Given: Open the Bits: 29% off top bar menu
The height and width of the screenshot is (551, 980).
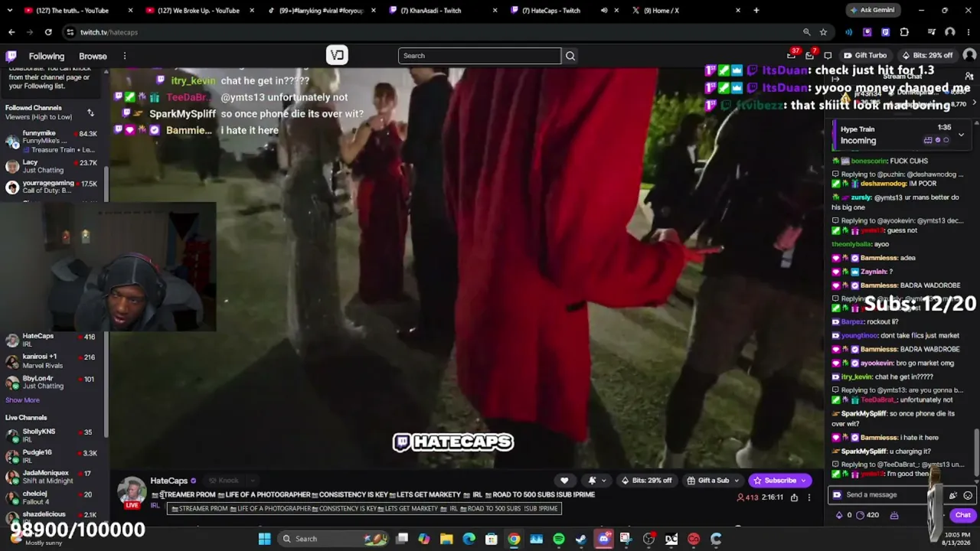Looking at the screenshot, I should click(927, 56).
